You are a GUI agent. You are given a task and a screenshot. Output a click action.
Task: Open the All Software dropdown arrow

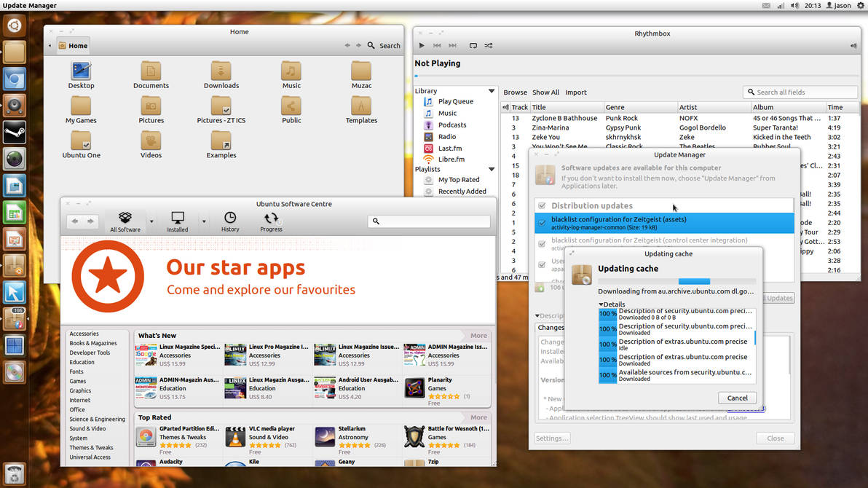point(151,221)
